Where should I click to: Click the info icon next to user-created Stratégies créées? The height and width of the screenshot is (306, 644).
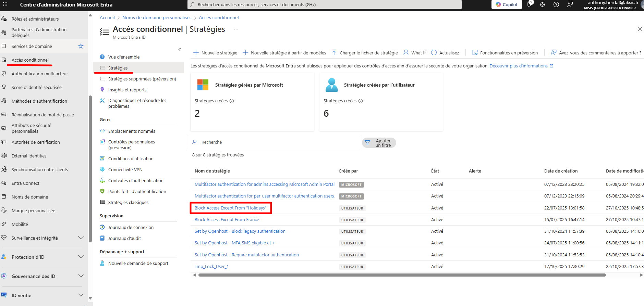coord(361,101)
